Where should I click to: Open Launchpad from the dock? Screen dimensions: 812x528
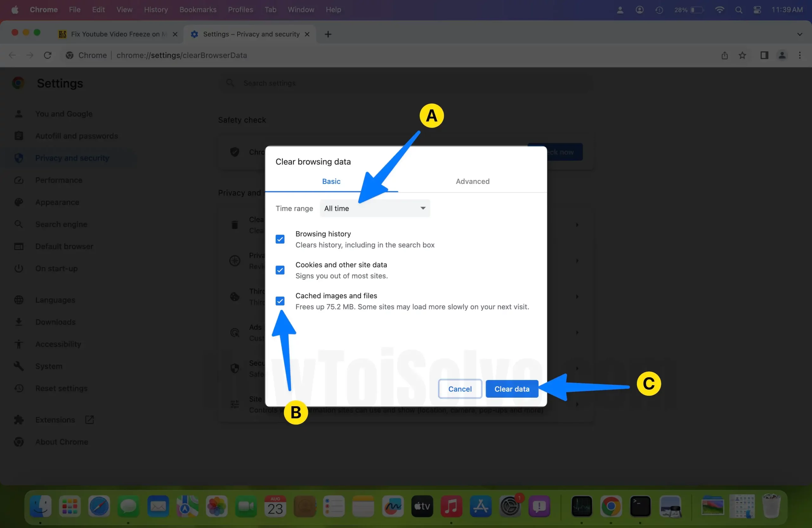tap(69, 506)
